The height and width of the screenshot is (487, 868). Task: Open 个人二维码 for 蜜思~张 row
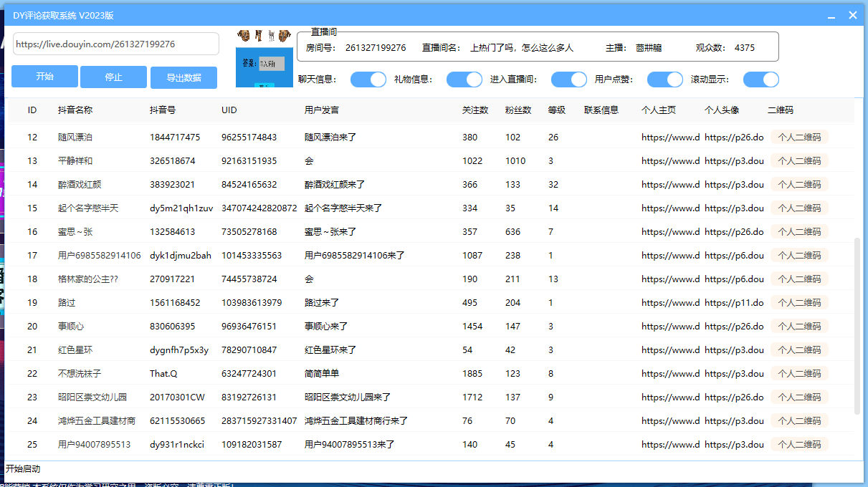point(799,231)
